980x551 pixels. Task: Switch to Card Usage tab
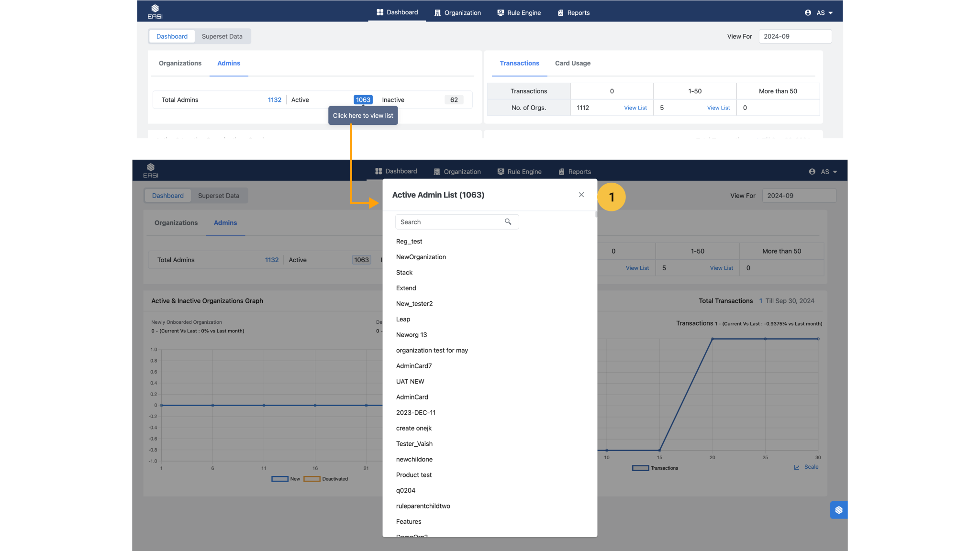click(572, 63)
